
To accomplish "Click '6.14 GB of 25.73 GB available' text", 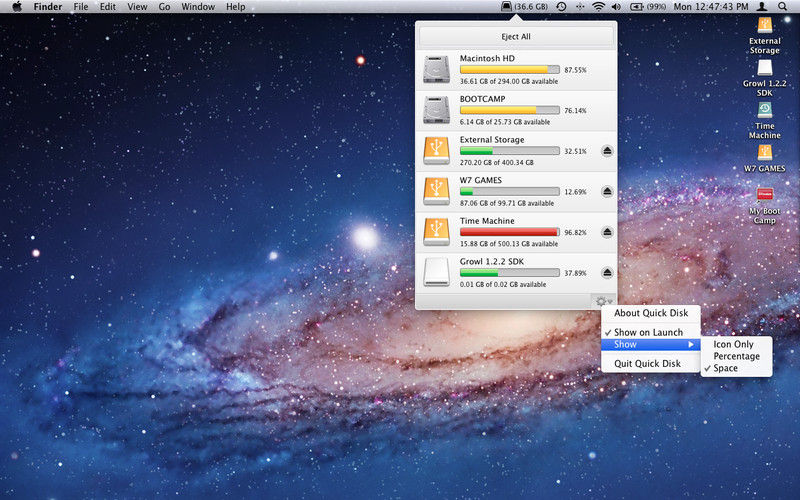I will pos(505,122).
